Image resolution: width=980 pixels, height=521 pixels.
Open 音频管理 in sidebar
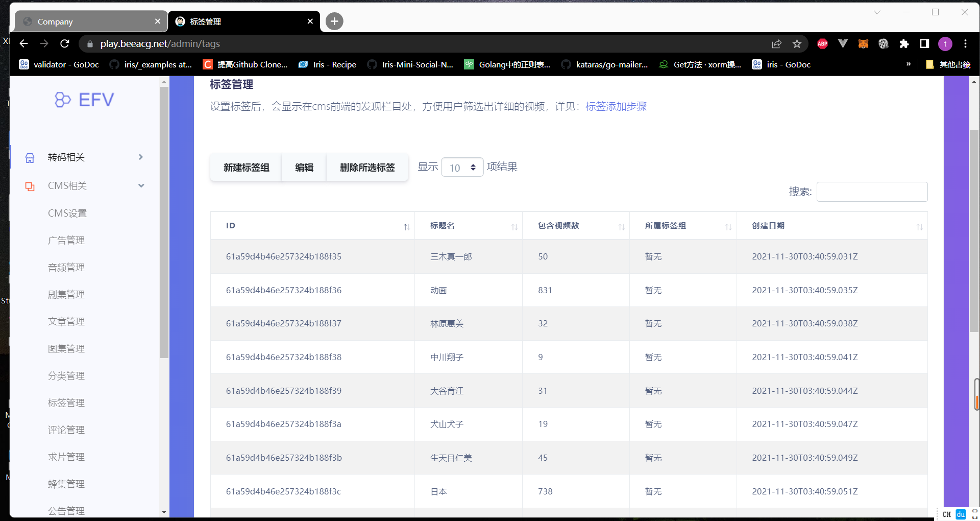coord(66,268)
